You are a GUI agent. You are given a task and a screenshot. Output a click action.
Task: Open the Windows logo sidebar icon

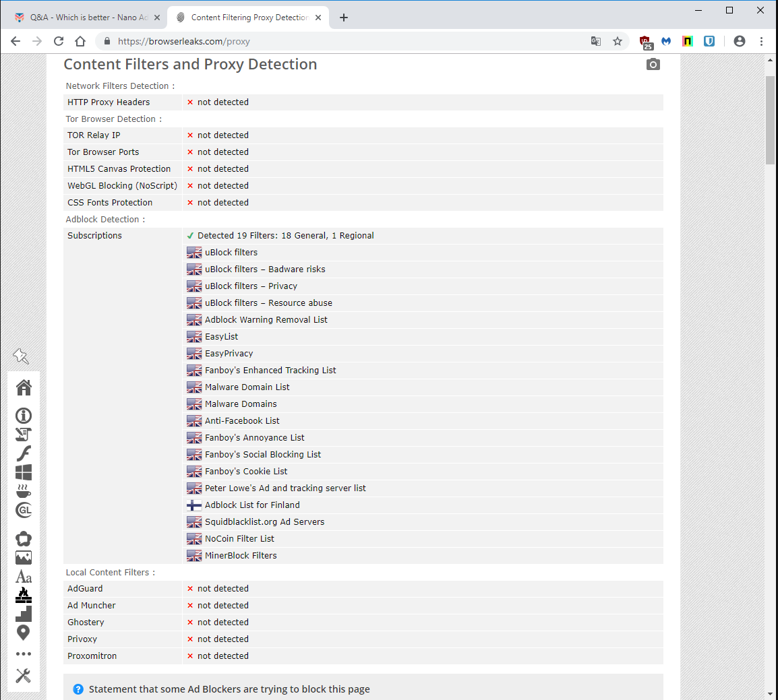click(x=24, y=472)
